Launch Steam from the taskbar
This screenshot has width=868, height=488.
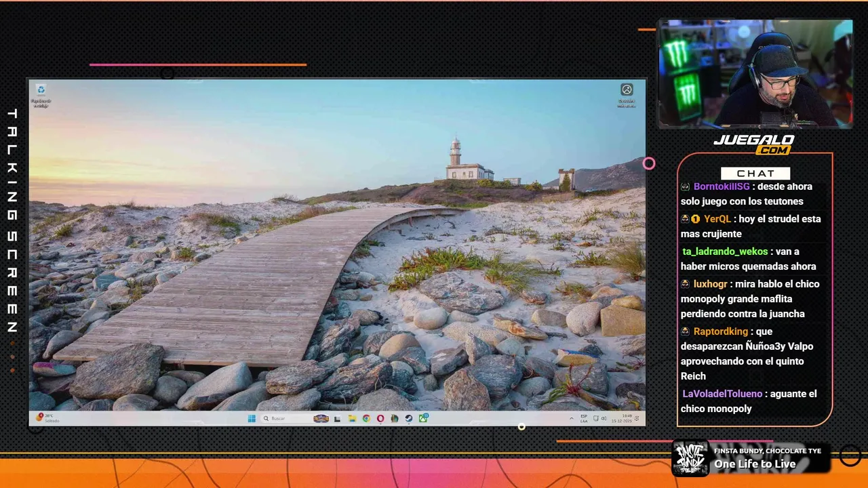click(408, 418)
